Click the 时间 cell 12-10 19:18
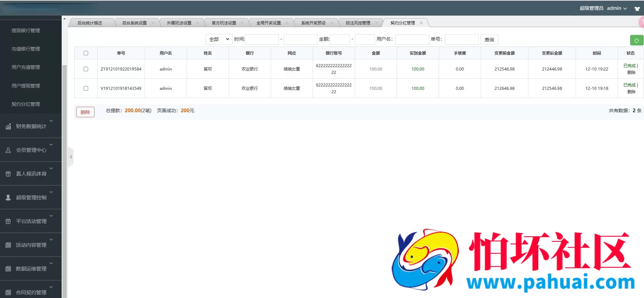Viewport: 644px width, 298px height. tap(597, 88)
